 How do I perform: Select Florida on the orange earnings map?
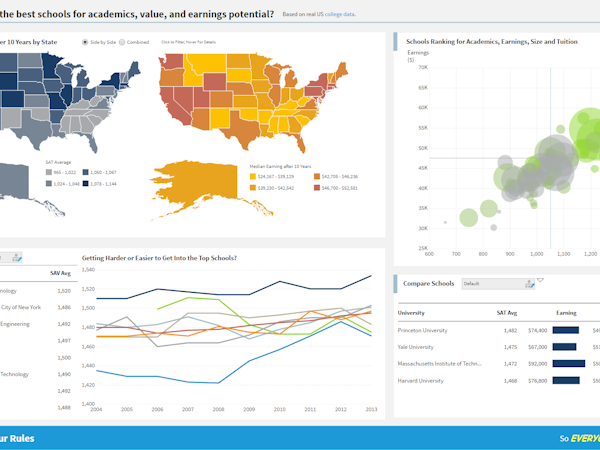298,142
